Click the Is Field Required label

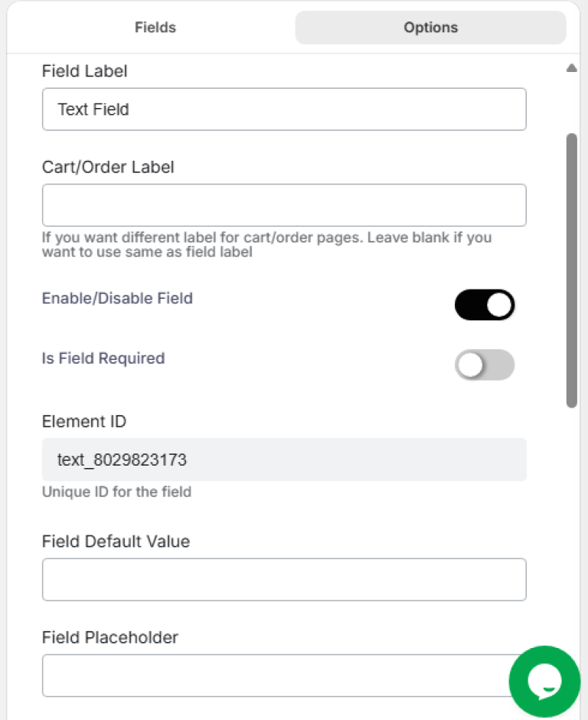pos(103,358)
